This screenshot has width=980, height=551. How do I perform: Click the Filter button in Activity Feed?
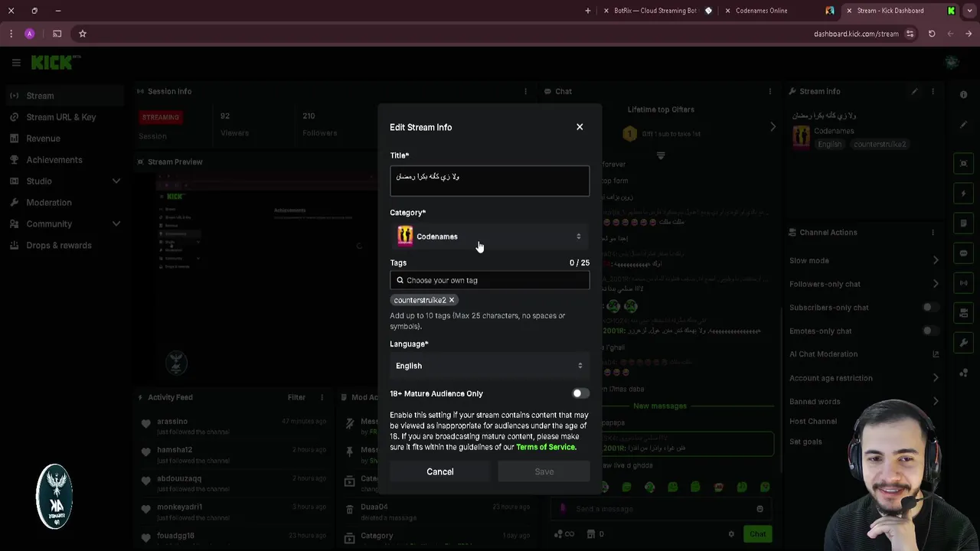pos(296,397)
